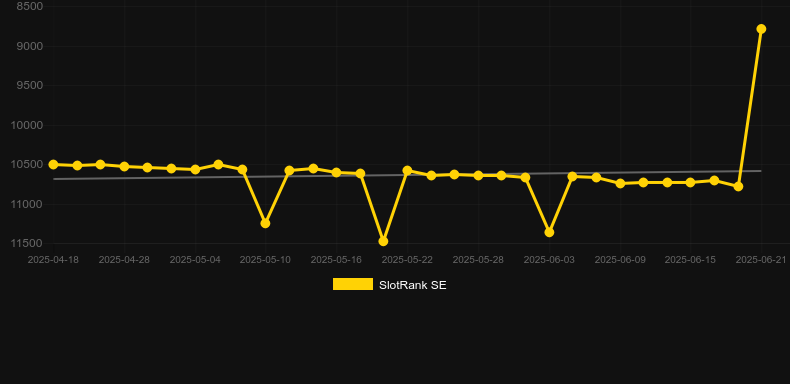Click the 2025-06-15 date label
Viewport: 790px width, 384px height.
pos(690,260)
